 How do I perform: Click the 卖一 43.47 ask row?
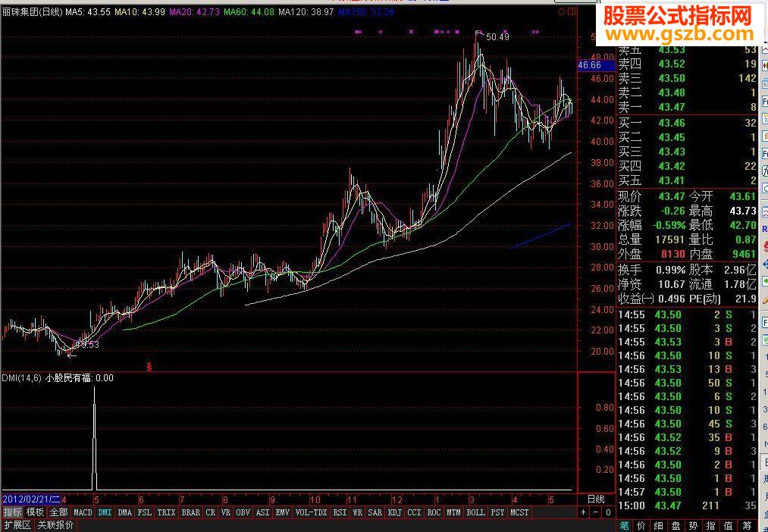point(688,107)
